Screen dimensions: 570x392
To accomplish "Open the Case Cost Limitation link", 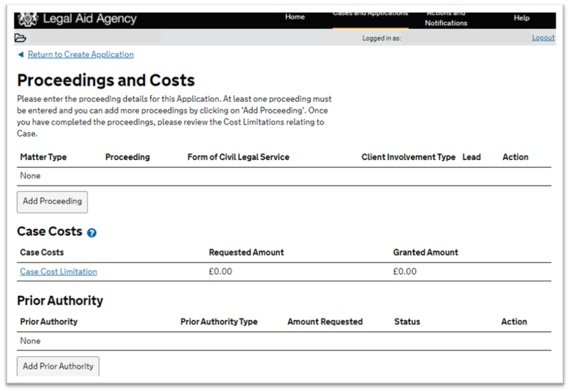I will [58, 272].
